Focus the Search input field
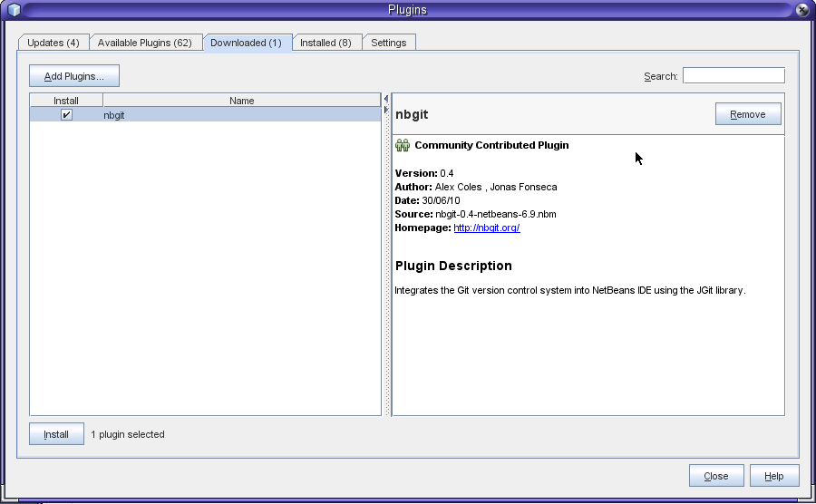 point(733,75)
